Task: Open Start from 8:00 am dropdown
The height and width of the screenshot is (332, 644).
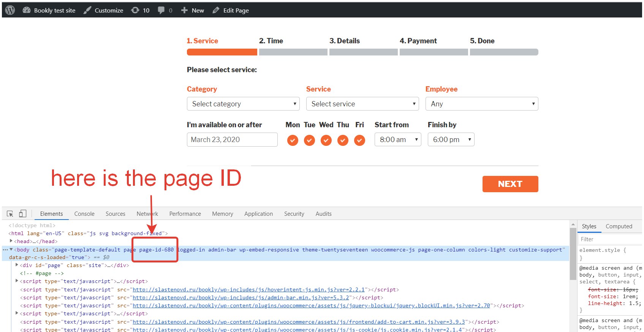Action: pyautogui.click(x=398, y=139)
